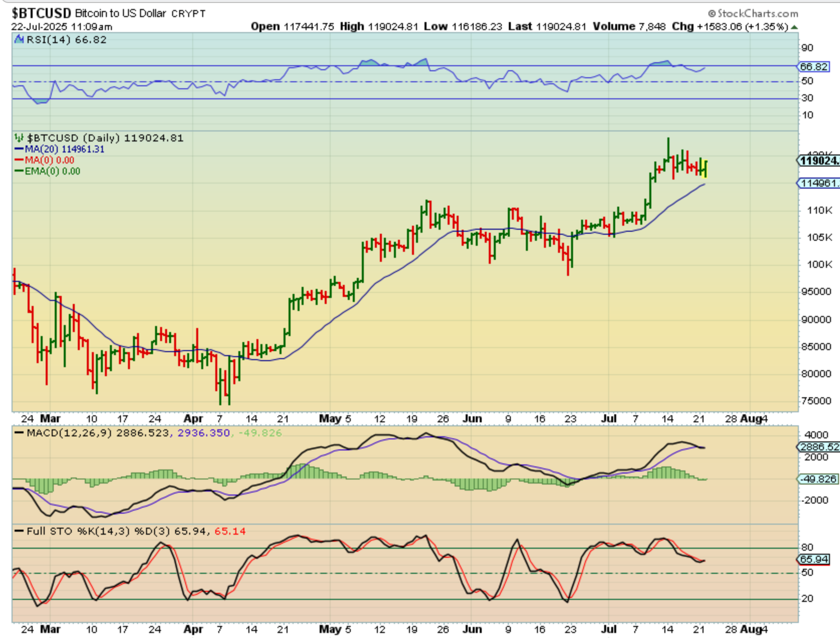Click the red MA(0) legend swatch
Screen dimensions: 840x638
click(19, 161)
